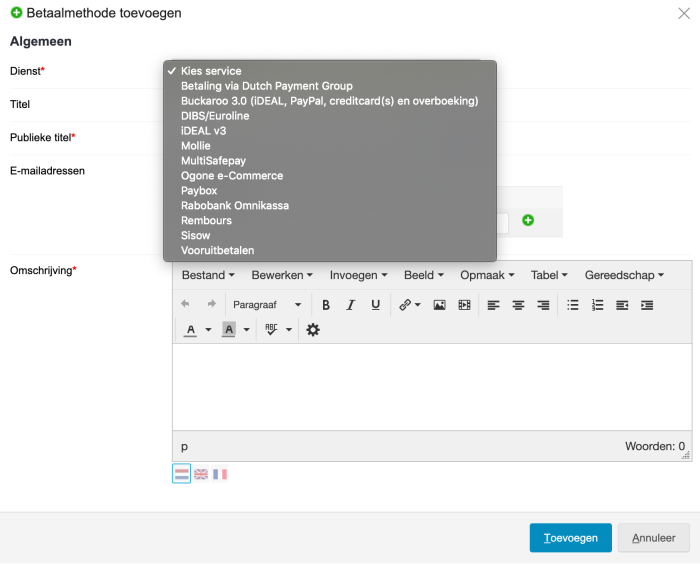
Task: Click the insert media video icon
Action: pos(464,305)
